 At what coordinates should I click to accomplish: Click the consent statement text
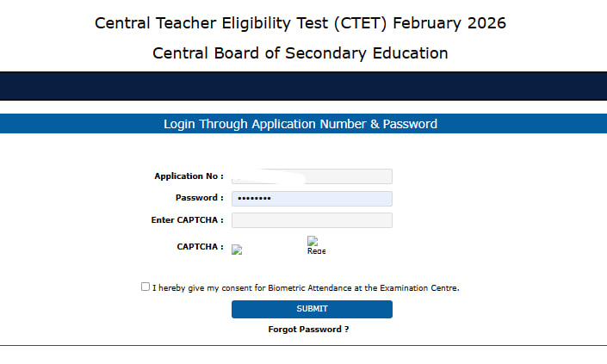point(306,288)
